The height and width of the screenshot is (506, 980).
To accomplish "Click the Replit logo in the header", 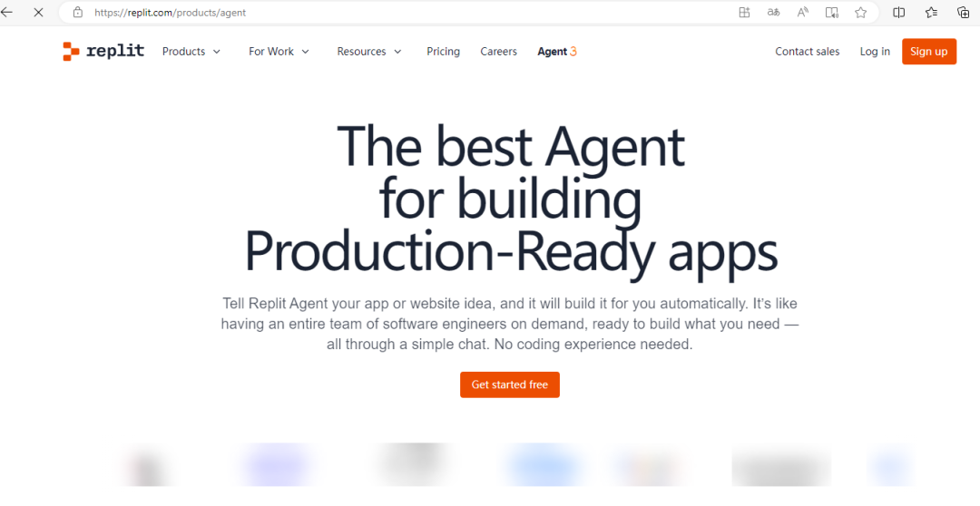I will [x=103, y=52].
